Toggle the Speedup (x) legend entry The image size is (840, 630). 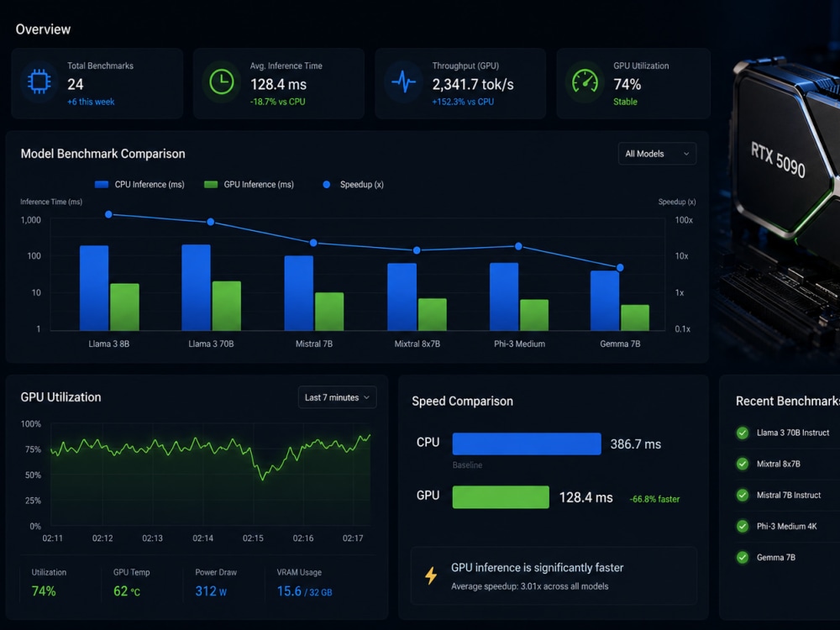click(353, 184)
